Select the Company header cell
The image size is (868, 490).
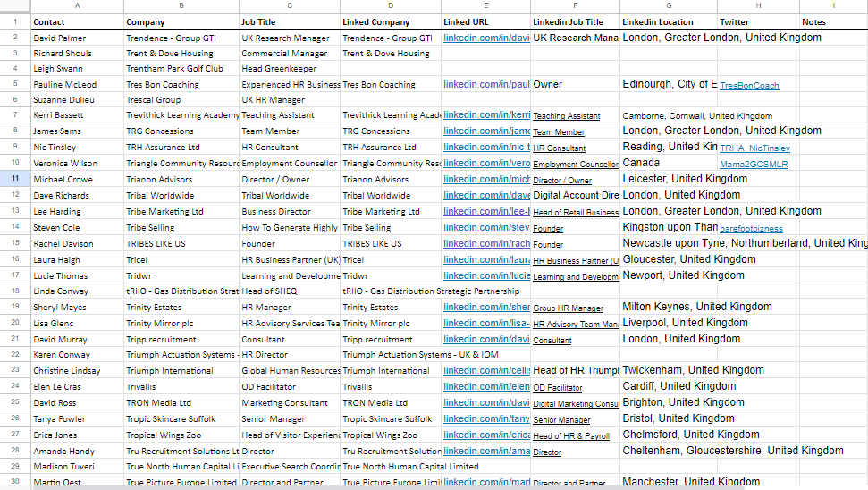(181, 21)
